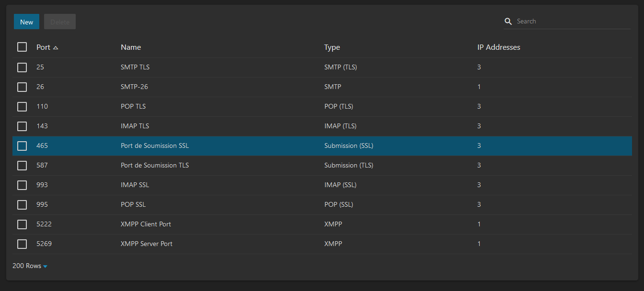644x291 pixels.
Task: Select the checkbox for port 465
Action: [22, 146]
